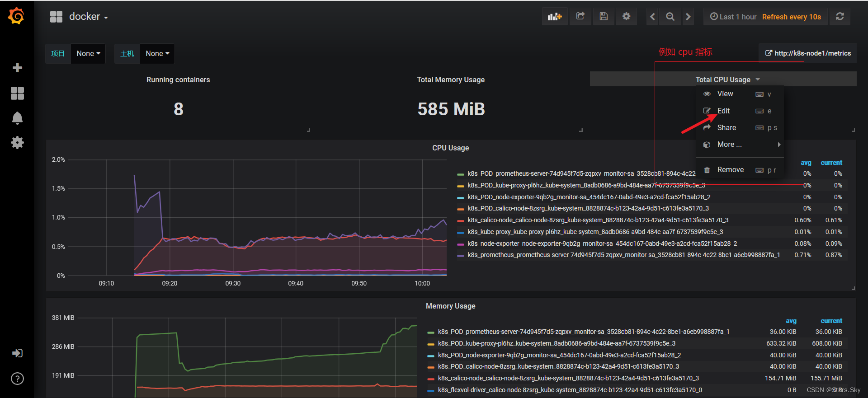Screen dimensions: 868x398
Task: Open the Help question mark icon
Action: point(17,379)
